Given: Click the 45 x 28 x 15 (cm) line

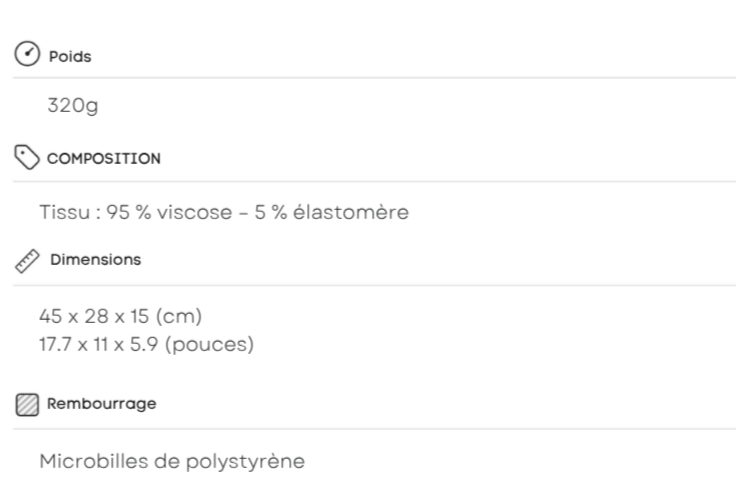Looking at the screenshot, I should coord(121,316).
